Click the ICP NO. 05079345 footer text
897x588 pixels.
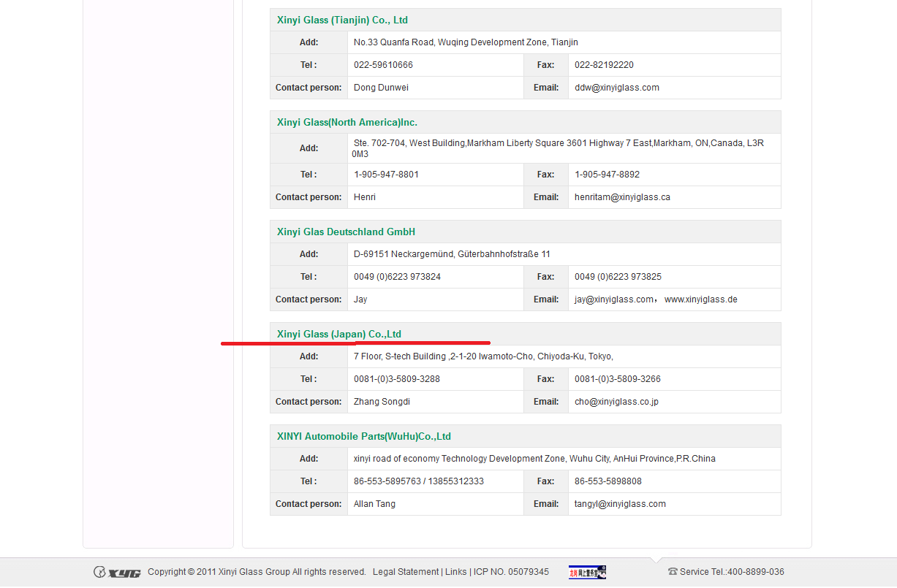click(511, 572)
